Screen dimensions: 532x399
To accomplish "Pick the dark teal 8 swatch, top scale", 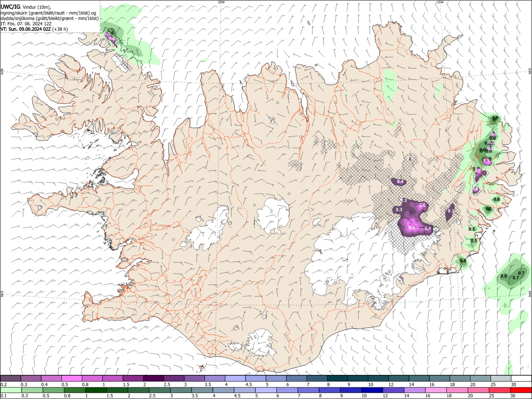I will tap(337, 378).
